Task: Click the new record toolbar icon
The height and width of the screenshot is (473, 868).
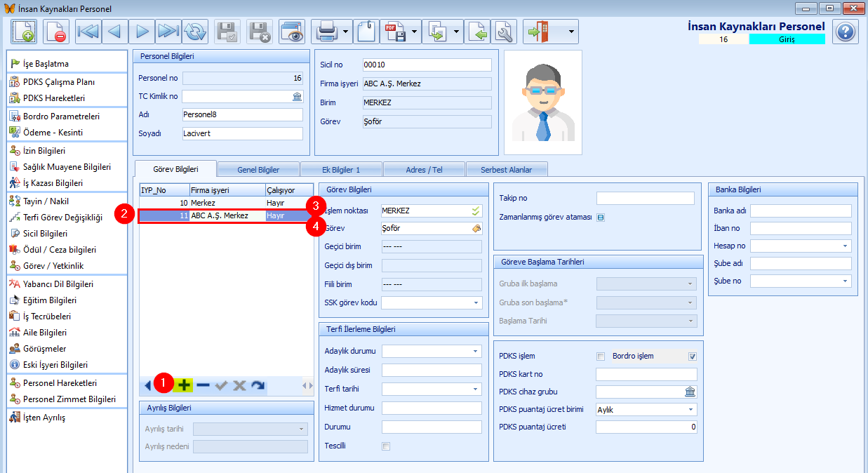Action: coord(23,32)
